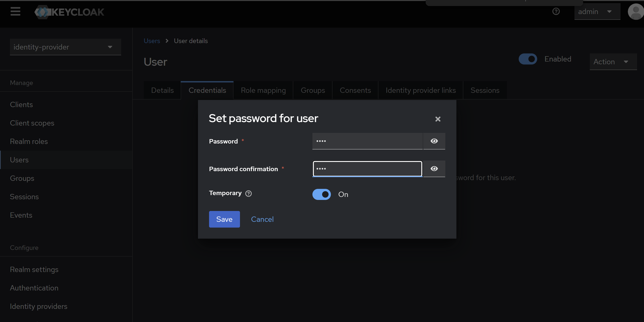Open Realm settings in sidebar

click(34, 269)
